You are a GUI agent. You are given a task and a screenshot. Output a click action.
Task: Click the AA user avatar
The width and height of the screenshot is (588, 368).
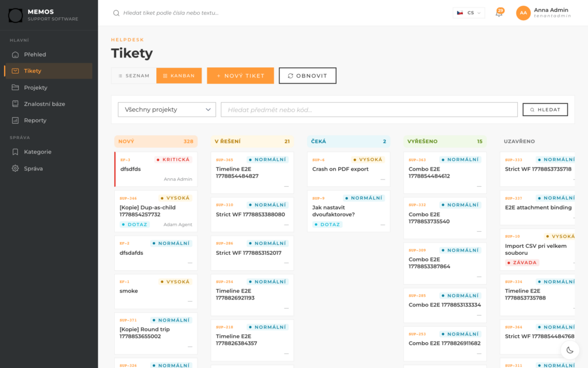(x=523, y=13)
